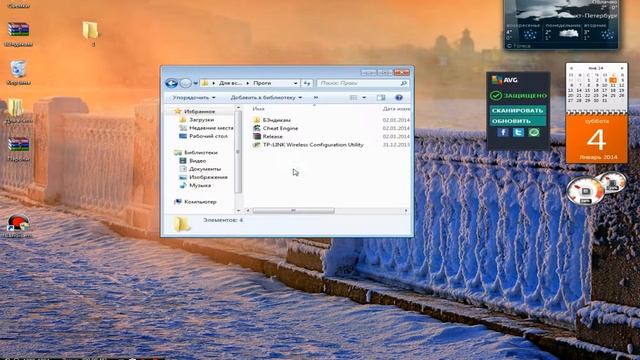Click the Release file icon
Image resolution: width=640 pixels, height=360 pixels.
tap(256, 136)
